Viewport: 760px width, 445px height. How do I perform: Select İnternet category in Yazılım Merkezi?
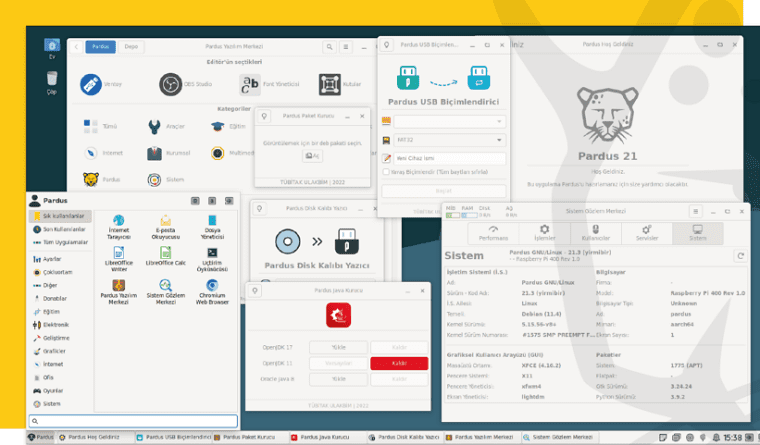click(104, 153)
